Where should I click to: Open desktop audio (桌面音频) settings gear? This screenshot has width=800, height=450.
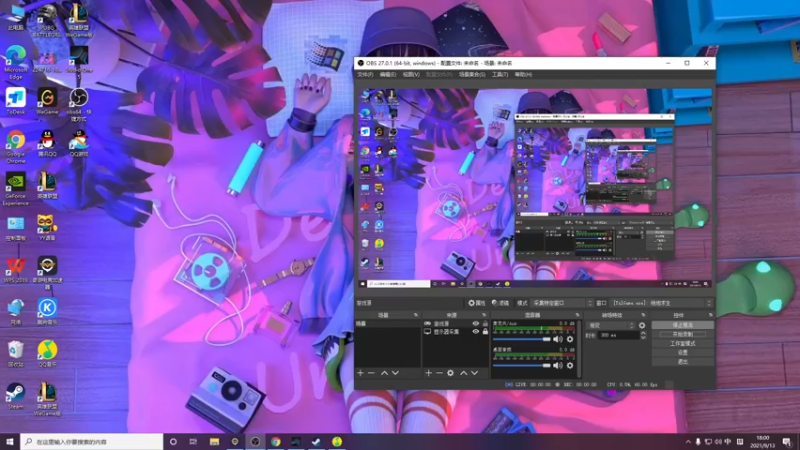click(570, 365)
